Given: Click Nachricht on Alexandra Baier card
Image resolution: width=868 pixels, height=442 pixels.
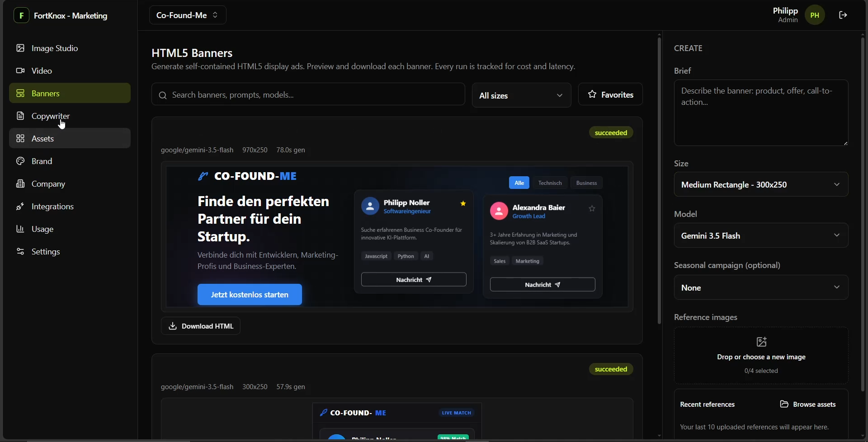Looking at the screenshot, I should (x=542, y=285).
